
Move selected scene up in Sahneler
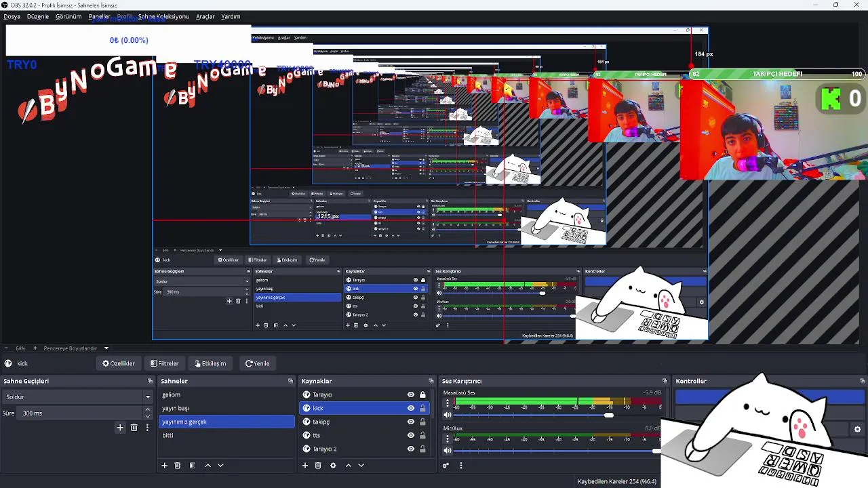[x=208, y=466]
